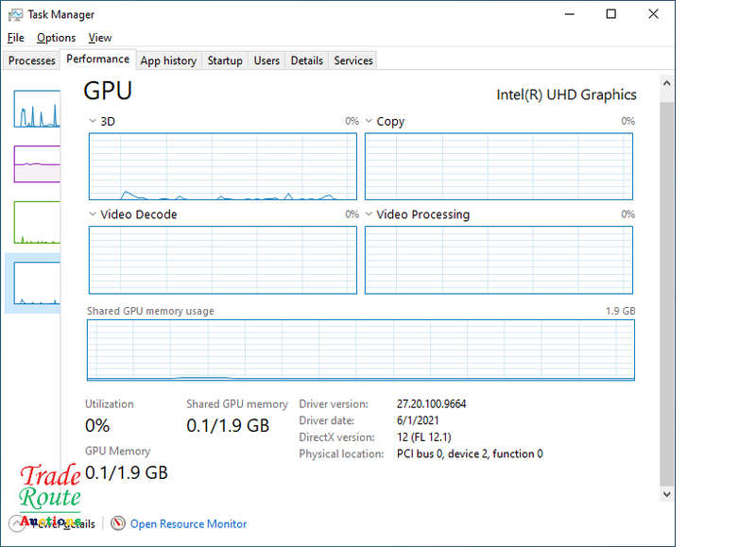Close the Task Manager window
Image resolution: width=756 pixels, height=547 pixels.
pyautogui.click(x=653, y=14)
